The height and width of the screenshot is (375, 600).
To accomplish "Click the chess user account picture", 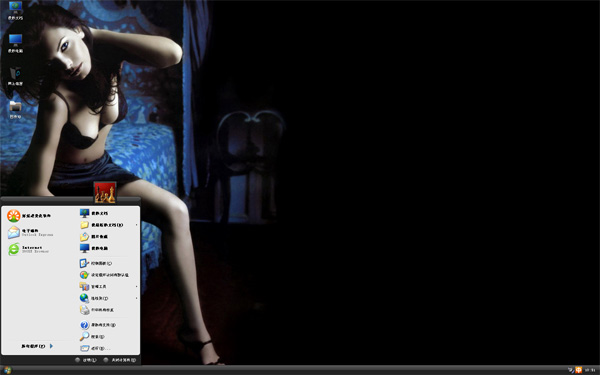I will 105,192.
